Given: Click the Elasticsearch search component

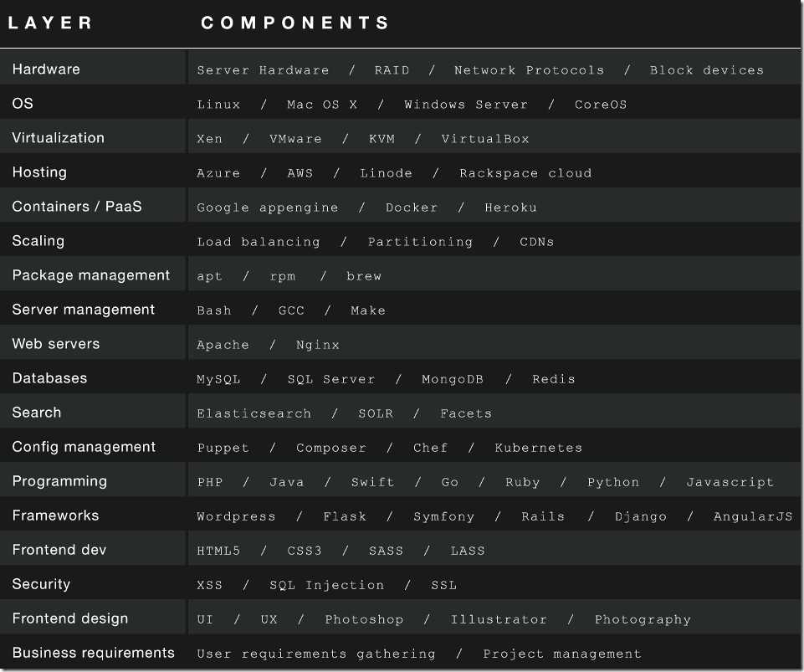Looking at the screenshot, I should tap(253, 413).
